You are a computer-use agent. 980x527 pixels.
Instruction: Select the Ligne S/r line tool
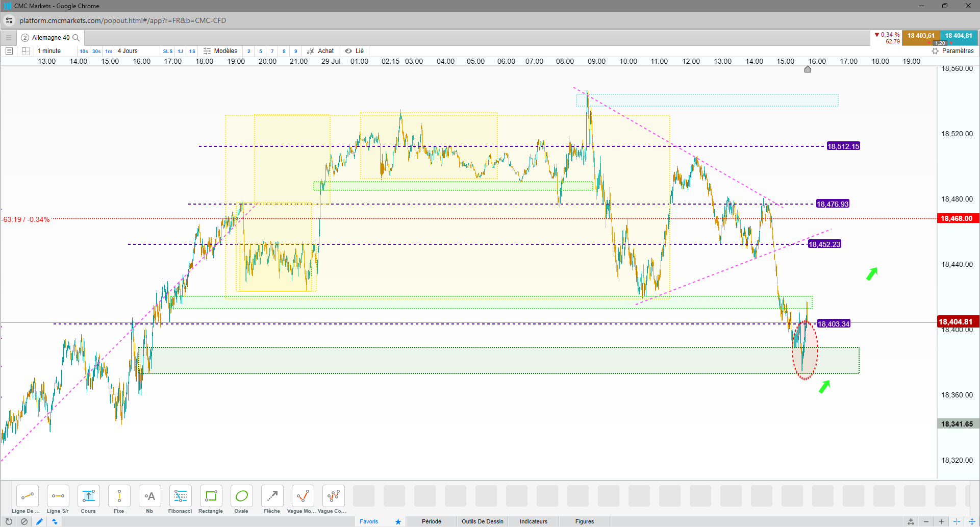point(58,496)
